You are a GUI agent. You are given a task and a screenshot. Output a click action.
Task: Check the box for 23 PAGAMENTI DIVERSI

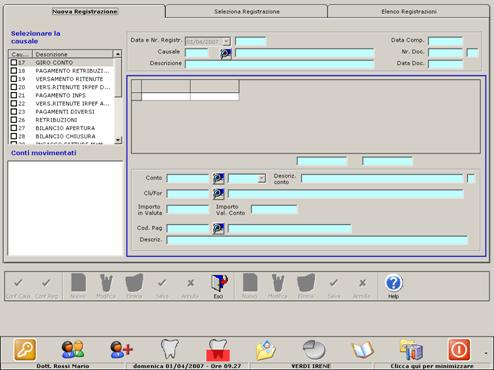[14, 112]
